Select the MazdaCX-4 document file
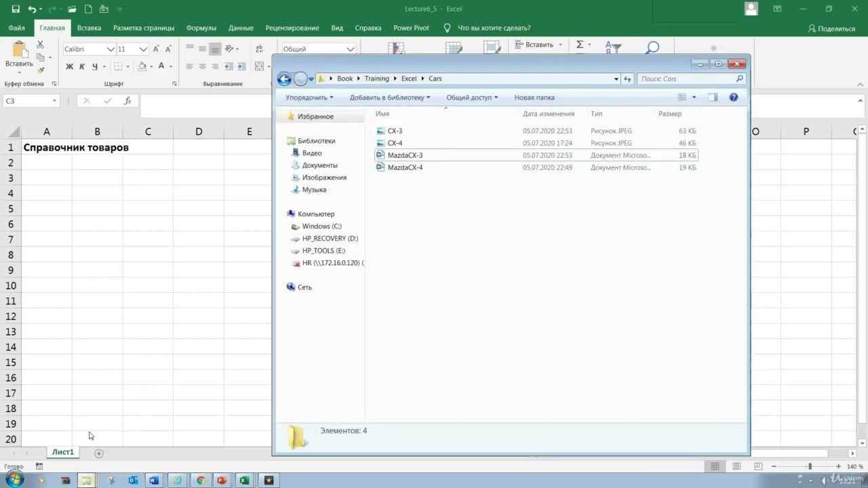The width and height of the screenshot is (868, 488). pos(405,167)
